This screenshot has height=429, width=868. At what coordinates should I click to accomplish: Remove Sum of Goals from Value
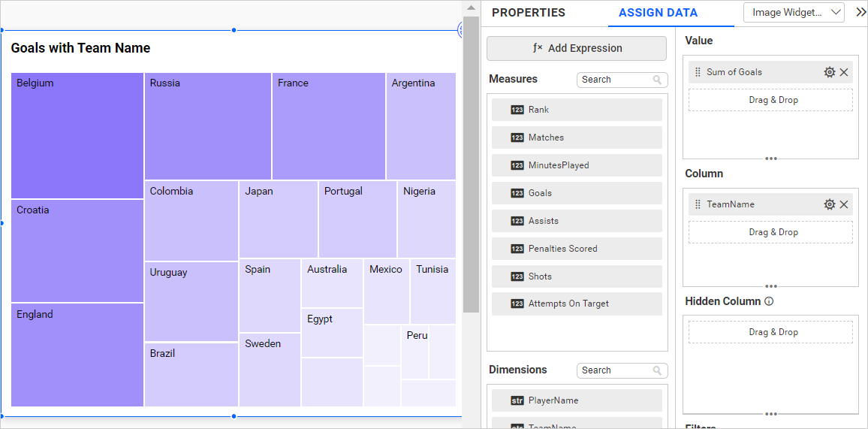pos(844,72)
